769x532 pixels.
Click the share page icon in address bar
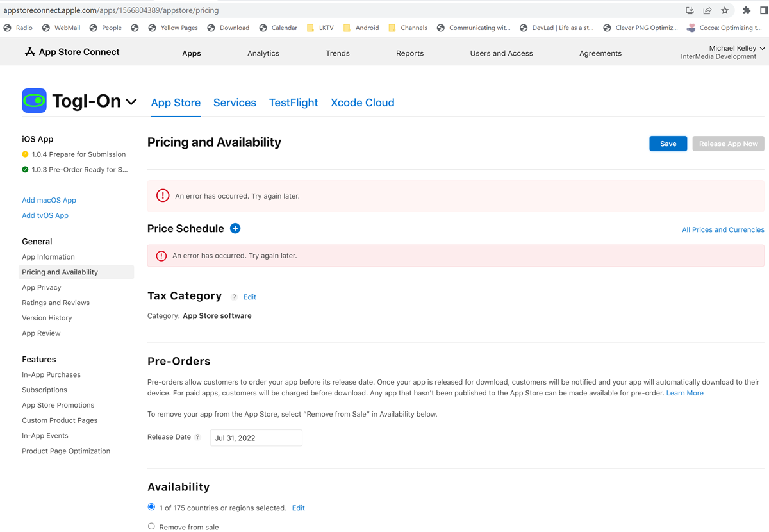[707, 10]
